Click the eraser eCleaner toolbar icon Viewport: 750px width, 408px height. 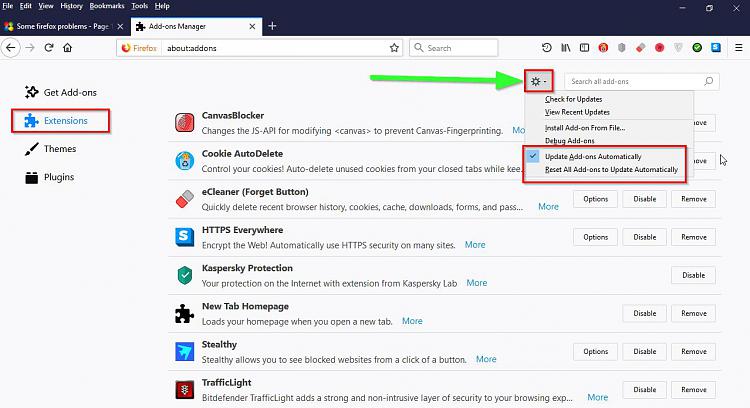click(640, 48)
